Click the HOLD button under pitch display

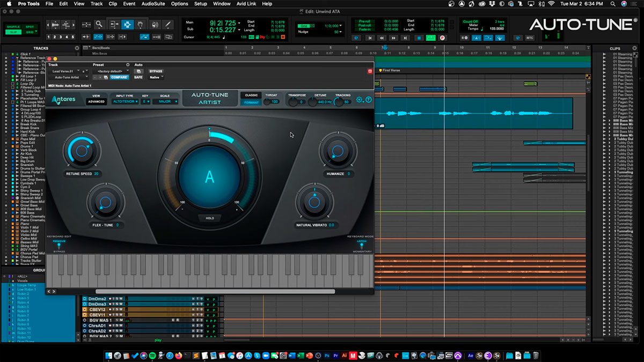(209, 218)
